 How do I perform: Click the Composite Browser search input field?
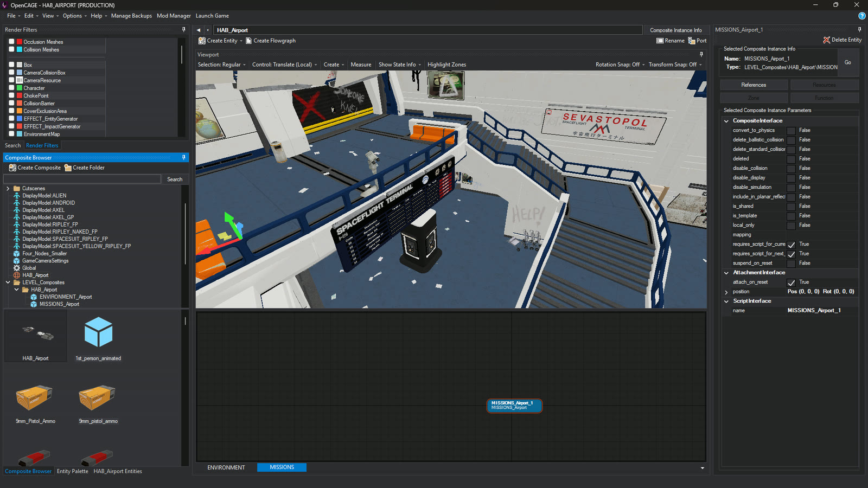coord(82,179)
